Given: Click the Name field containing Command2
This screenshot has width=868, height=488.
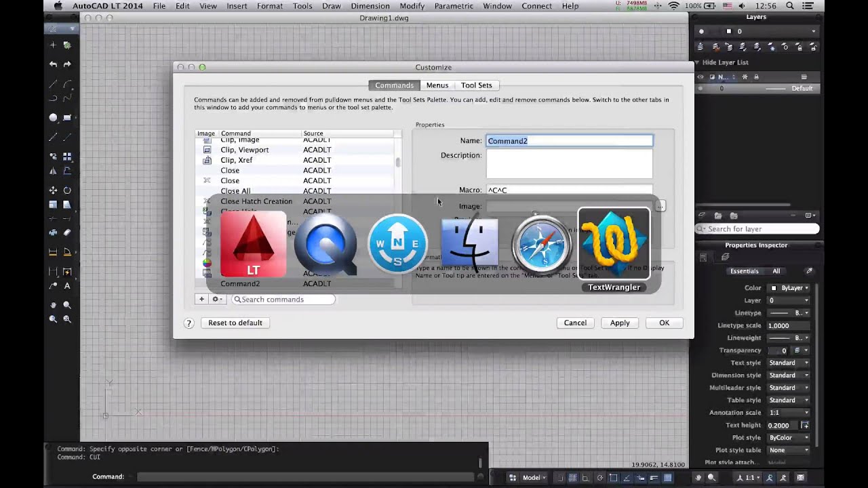Looking at the screenshot, I should coord(569,141).
